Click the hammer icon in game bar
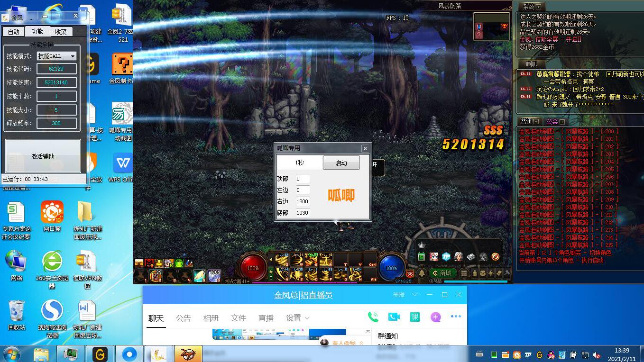The width and height of the screenshot is (644, 362). click(507, 273)
